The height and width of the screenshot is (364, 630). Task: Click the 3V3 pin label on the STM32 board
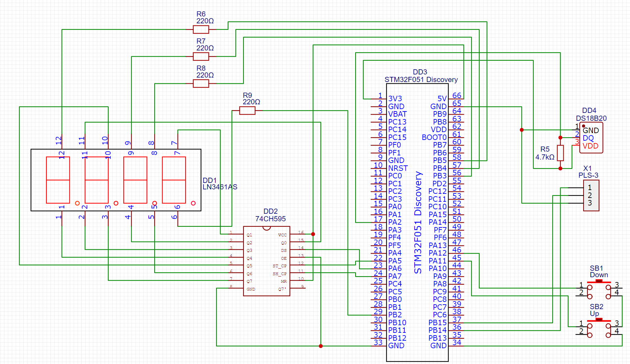point(395,99)
